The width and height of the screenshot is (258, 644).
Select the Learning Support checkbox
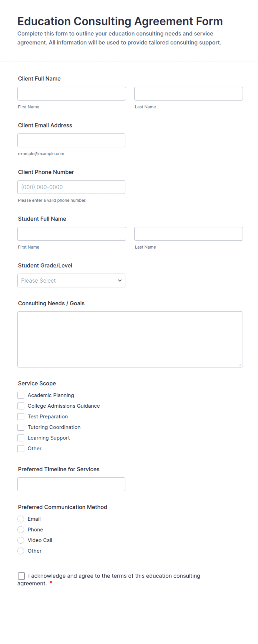[21, 438]
